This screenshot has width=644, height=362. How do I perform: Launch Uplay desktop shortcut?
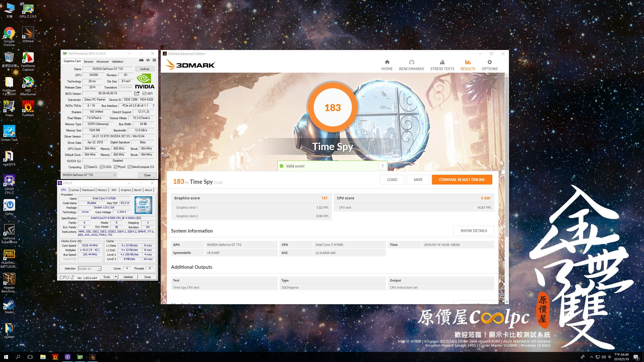coord(9,207)
